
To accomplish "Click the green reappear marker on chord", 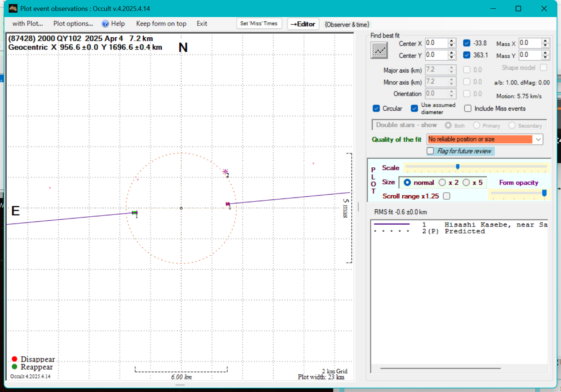I will [x=135, y=213].
